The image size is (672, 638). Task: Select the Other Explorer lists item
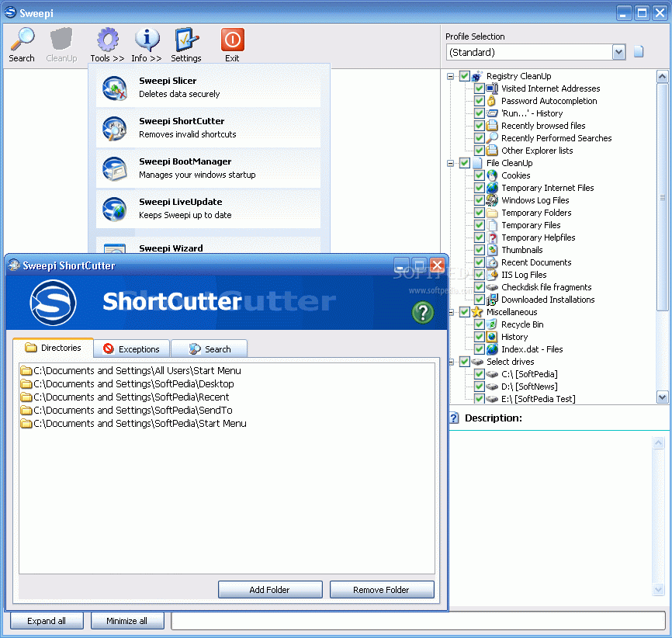coord(537,151)
